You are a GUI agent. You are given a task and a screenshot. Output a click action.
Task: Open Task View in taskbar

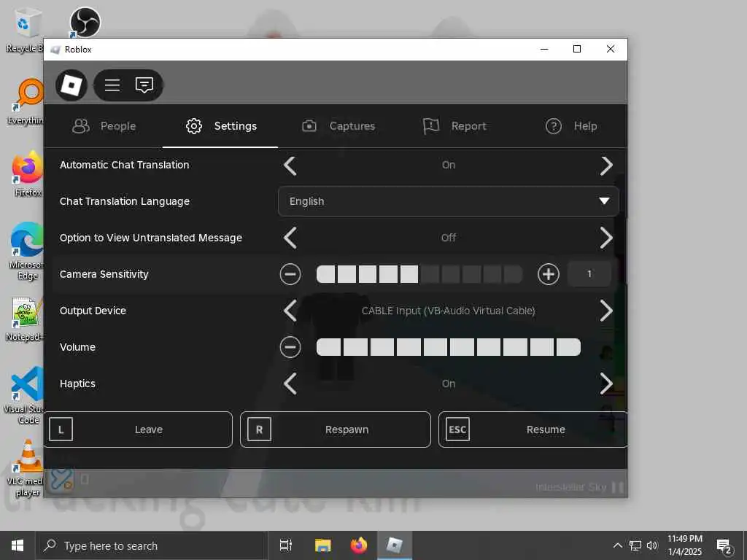(286, 545)
